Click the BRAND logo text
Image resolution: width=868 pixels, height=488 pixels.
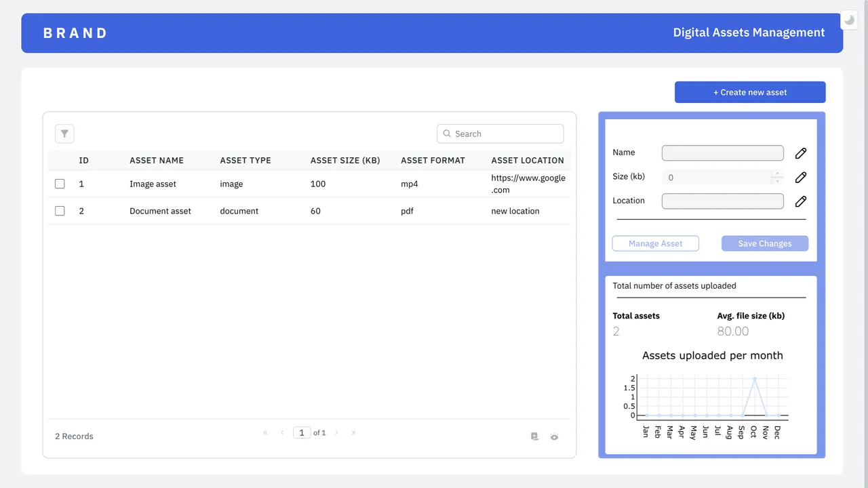pyautogui.click(x=75, y=33)
